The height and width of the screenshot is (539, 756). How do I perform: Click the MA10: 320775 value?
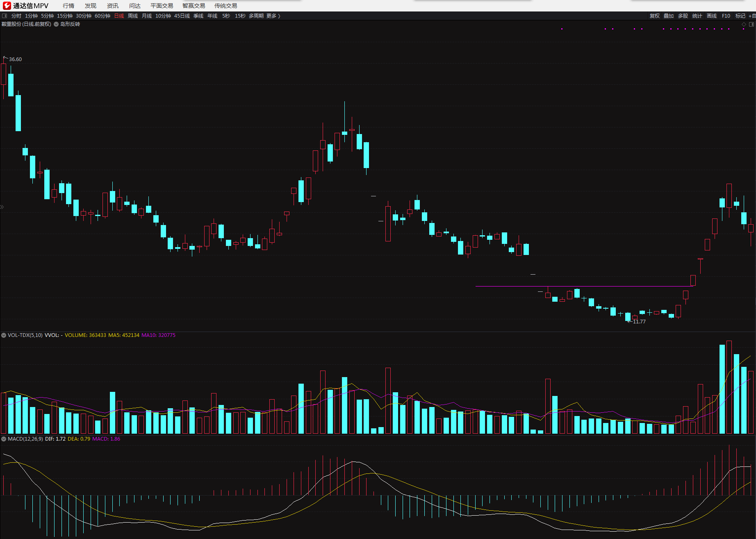(158, 335)
